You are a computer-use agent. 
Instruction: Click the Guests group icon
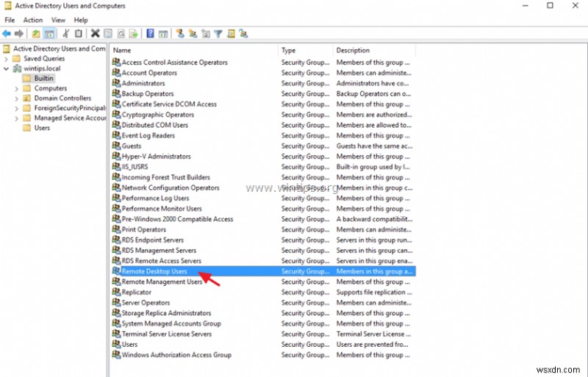click(x=116, y=146)
